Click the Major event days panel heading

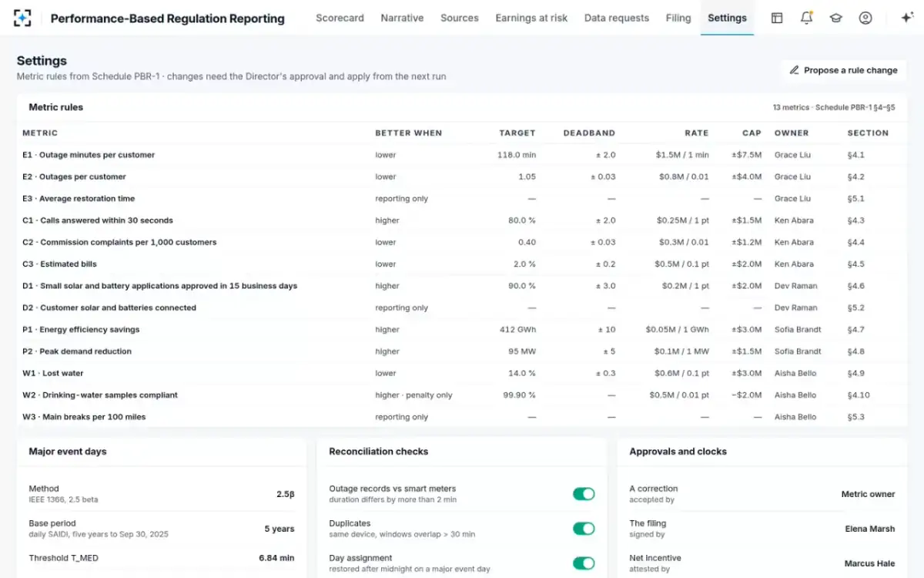[x=68, y=452]
